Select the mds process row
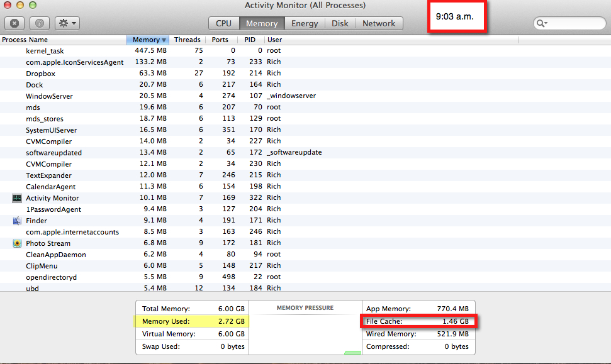The width and height of the screenshot is (611, 364). click(x=306, y=107)
